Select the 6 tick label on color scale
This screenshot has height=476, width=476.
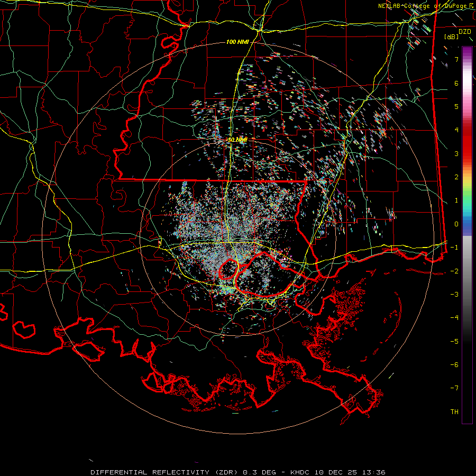[x=456, y=83]
